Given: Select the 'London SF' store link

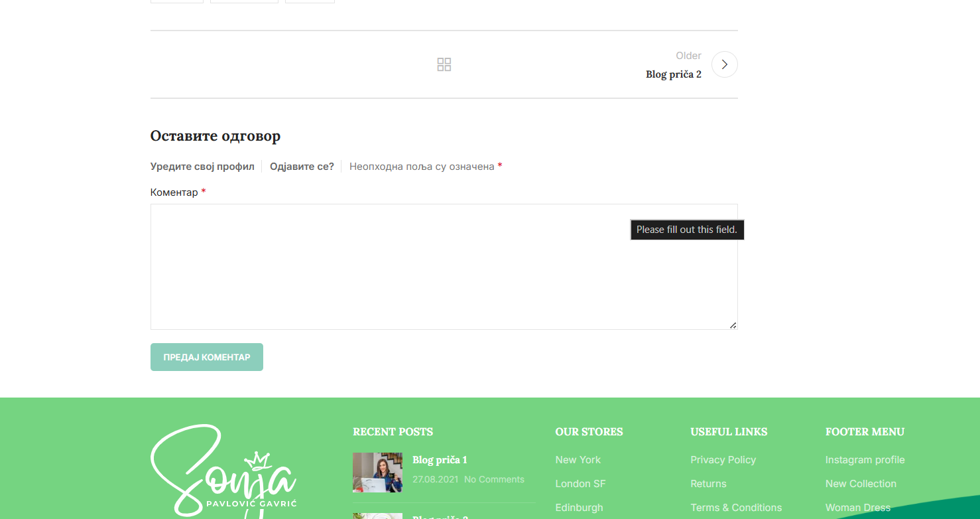Looking at the screenshot, I should coord(581,484).
